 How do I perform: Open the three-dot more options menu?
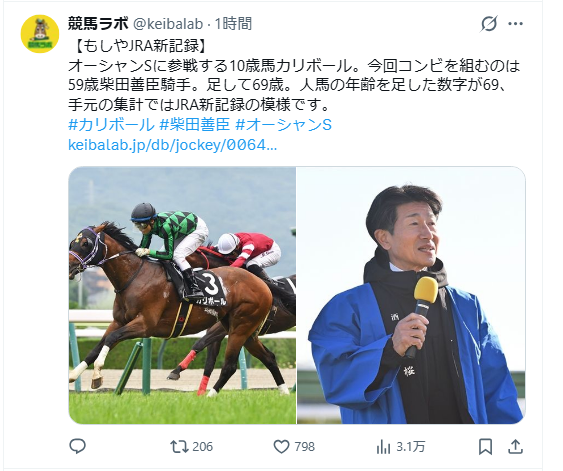click(x=516, y=24)
